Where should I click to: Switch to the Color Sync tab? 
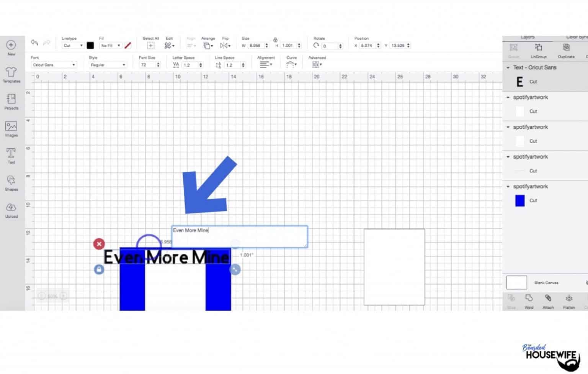pos(576,38)
